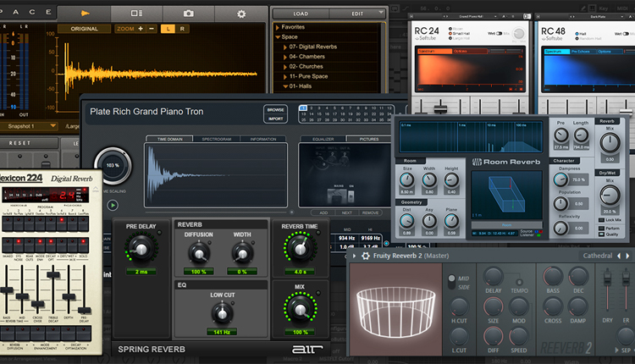Toggle the L channel button
Viewport: 635px width, 364px height.
[169, 29]
